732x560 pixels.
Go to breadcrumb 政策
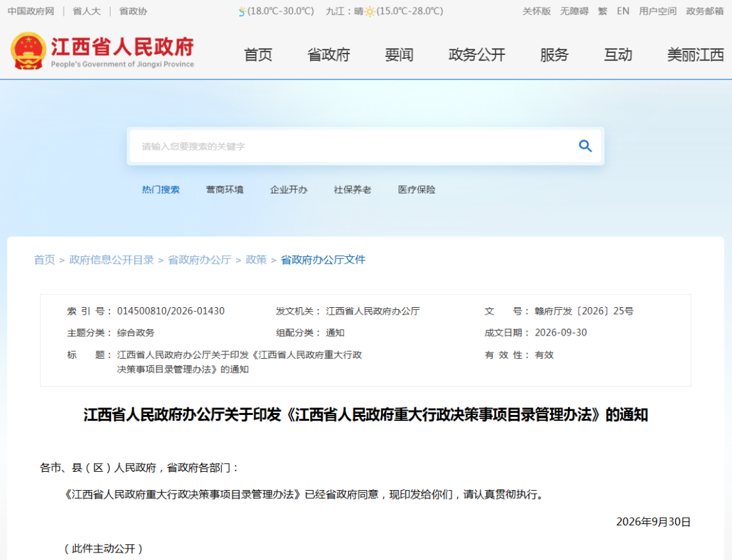pyautogui.click(x=256, y=260)
